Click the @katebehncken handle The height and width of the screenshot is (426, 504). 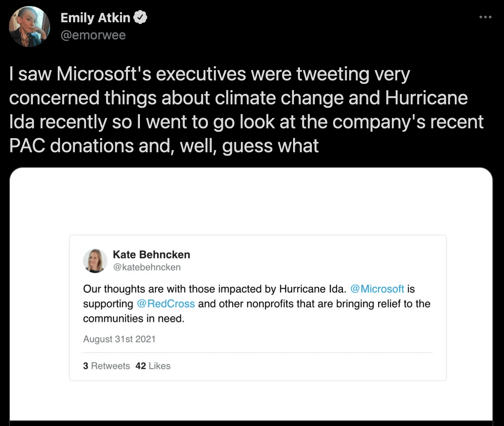[x=146, y=267]
